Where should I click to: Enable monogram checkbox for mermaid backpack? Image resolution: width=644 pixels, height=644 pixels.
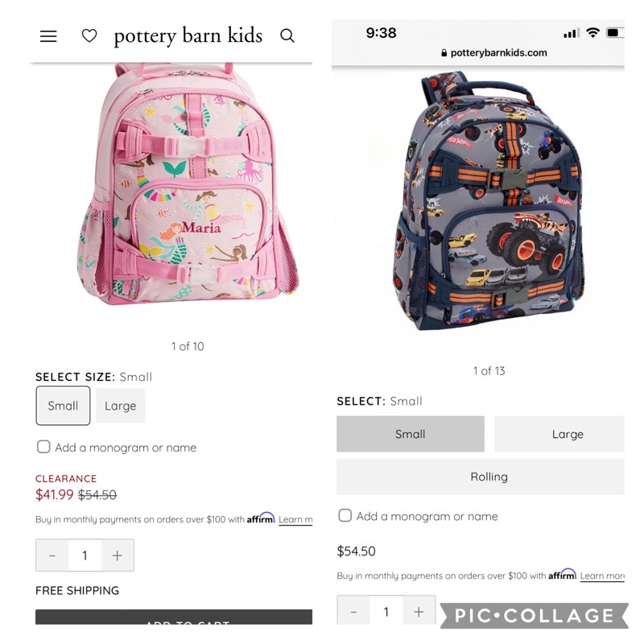click(x=43, y=447)
